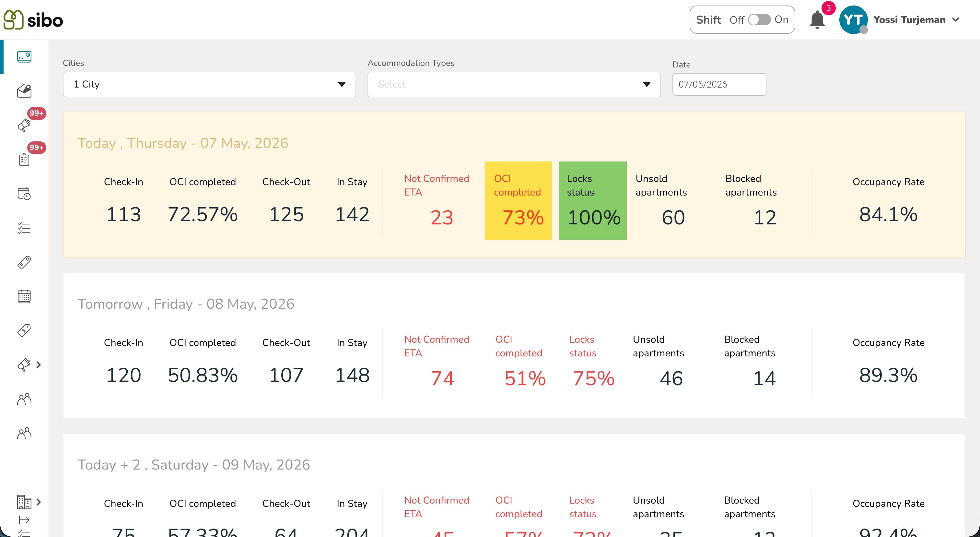Open the price tag dollar sidebar icon
This screenshot has width=980, height=537.
coord(24,330)
